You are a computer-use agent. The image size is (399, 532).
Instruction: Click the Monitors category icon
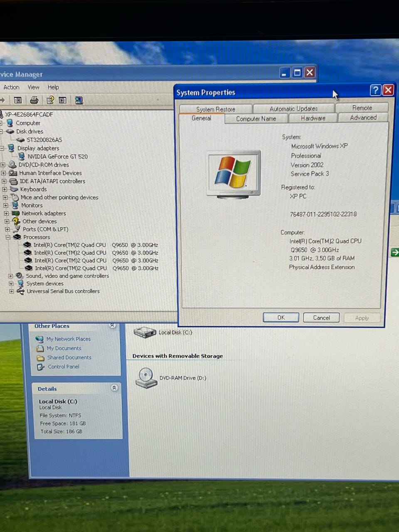click(15, 205)
